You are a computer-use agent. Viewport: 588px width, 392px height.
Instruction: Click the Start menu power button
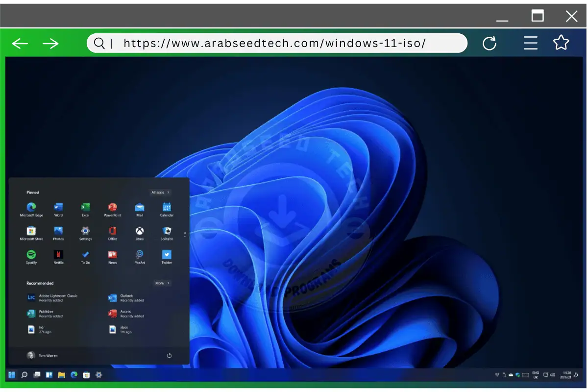point(169,355)
